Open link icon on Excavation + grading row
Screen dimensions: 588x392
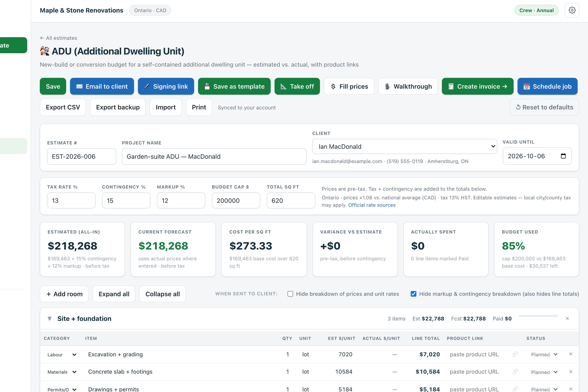515,354
